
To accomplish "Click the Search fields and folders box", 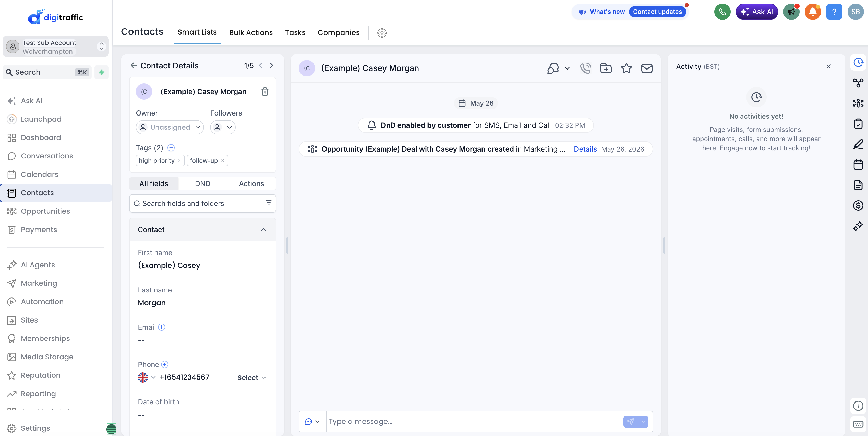I will pos(202,203).
